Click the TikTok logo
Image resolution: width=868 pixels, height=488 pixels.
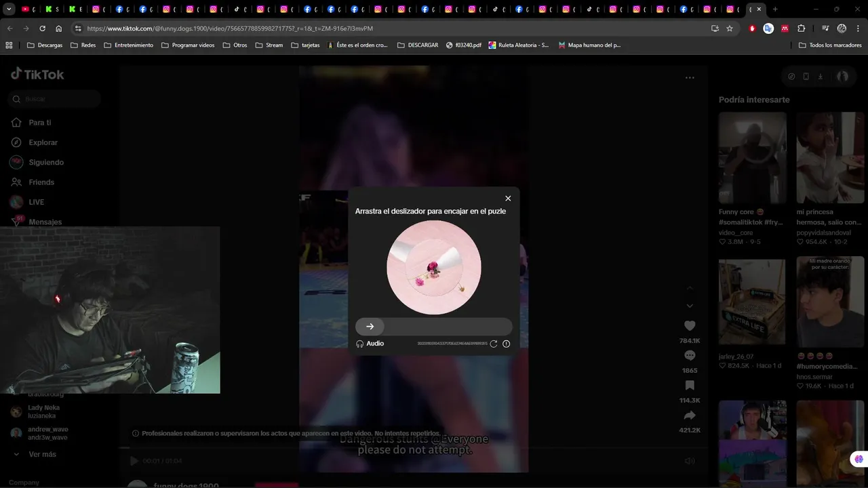pyautogui.click(x=37, y=75)
